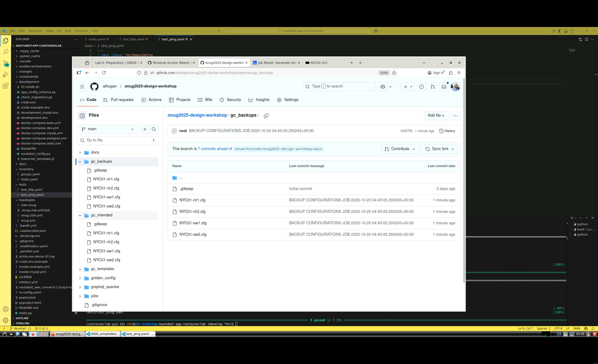Open the Add file dropdown

pos(436,116)
